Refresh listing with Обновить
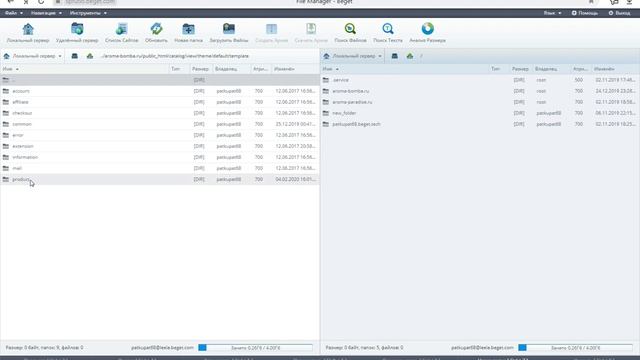Viewport: 640px width, 360px height. point(156,33)
